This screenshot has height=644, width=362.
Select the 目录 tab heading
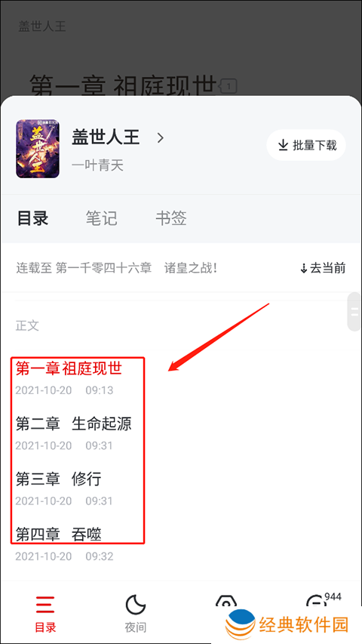pyautogui.click(x=33, y=218)
